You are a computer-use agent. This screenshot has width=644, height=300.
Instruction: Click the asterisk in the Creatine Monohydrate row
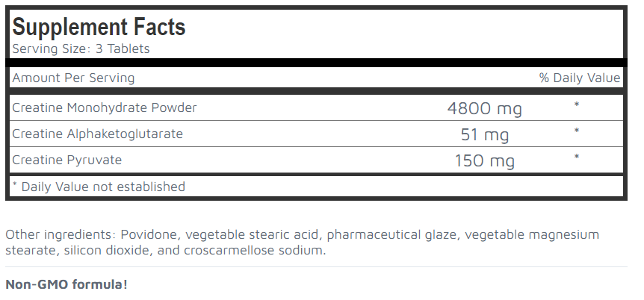(x=577, y=106)
